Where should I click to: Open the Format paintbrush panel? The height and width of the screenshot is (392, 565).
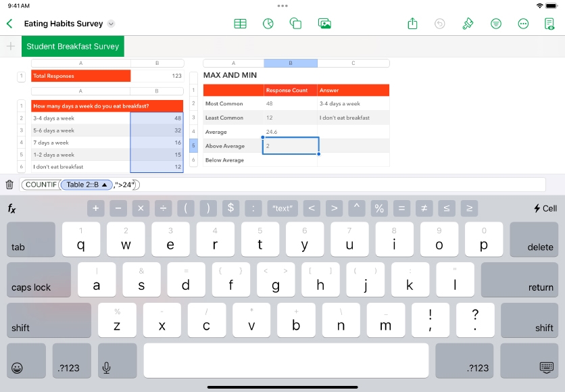tap(468, 24)
